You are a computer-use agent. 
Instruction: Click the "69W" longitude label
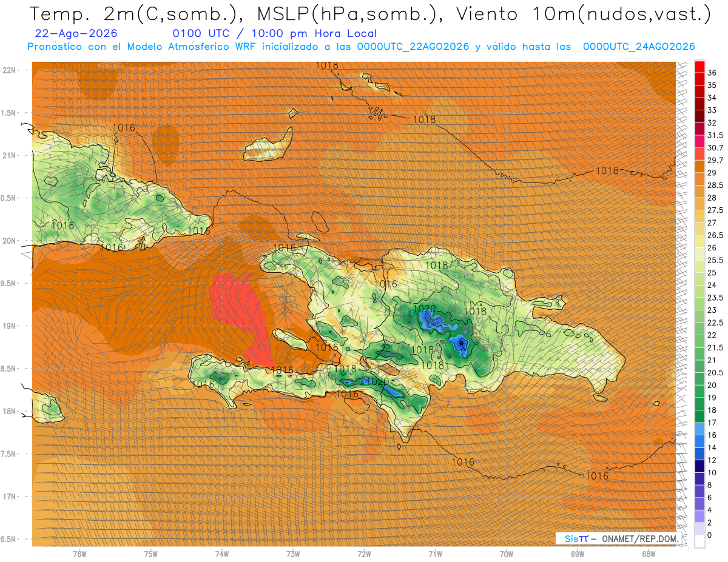coord(578,554)
